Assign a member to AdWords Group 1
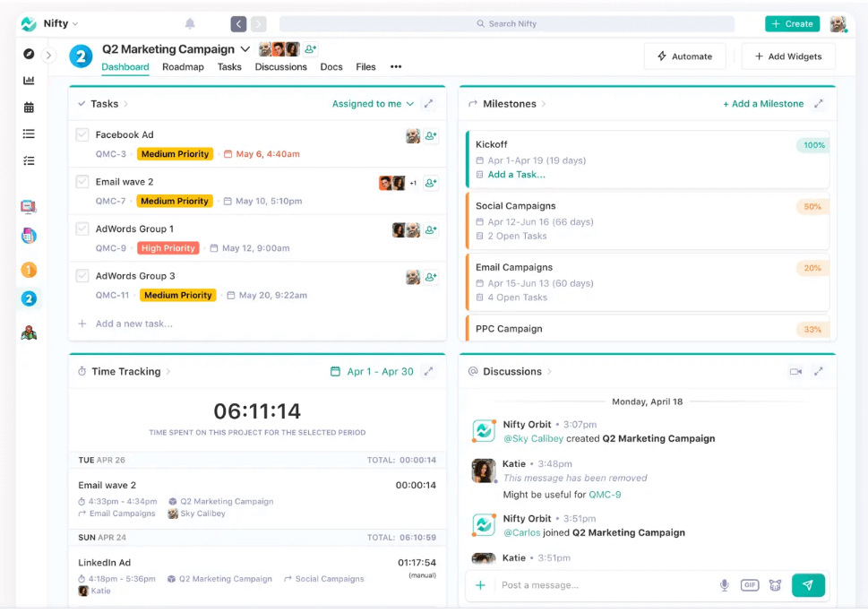Image resolution: width=868 pixels, height=613 pixels. (431, 229)
